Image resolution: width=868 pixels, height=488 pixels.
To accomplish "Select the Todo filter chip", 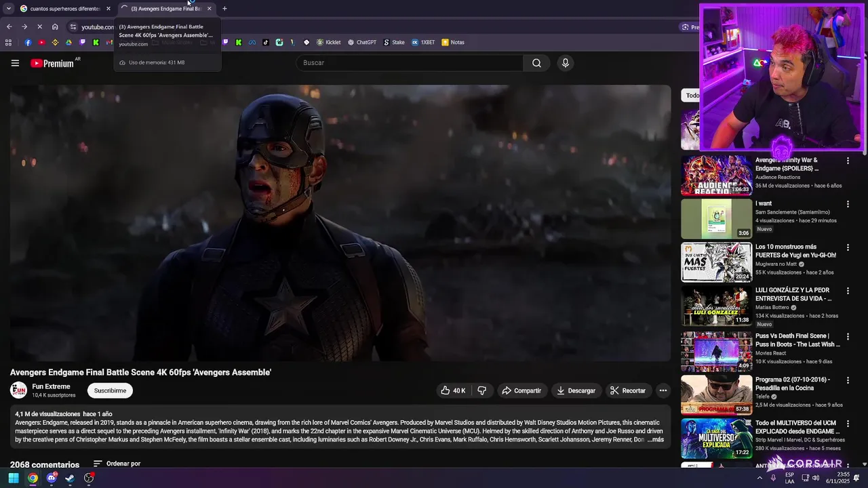I will (x=691, y=95).
